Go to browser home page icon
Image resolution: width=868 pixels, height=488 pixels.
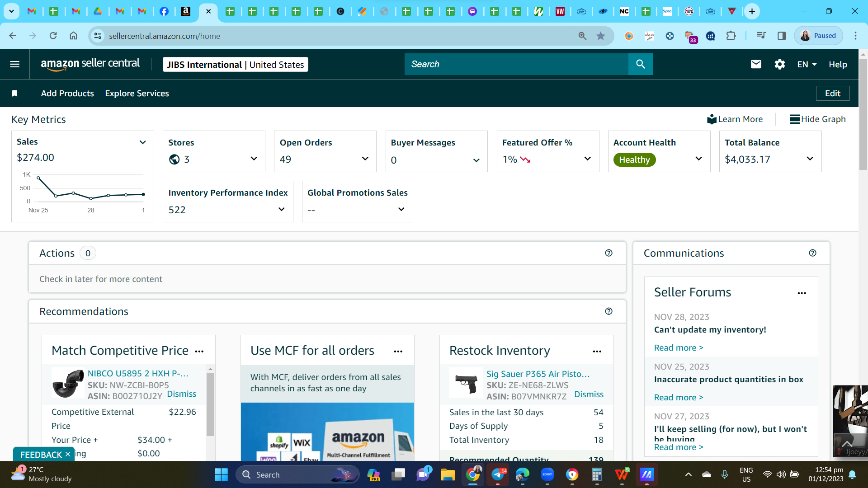[74, 36]
